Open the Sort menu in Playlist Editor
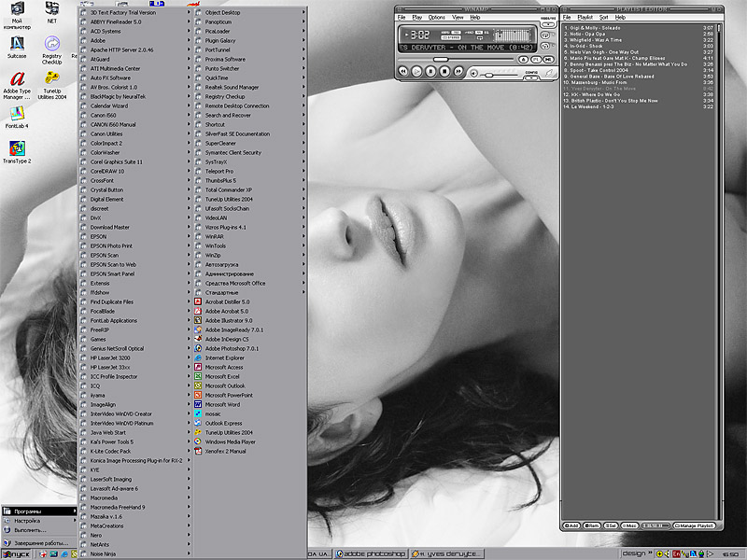The height and width of the screenshot is (560, 747). point(603,18)
